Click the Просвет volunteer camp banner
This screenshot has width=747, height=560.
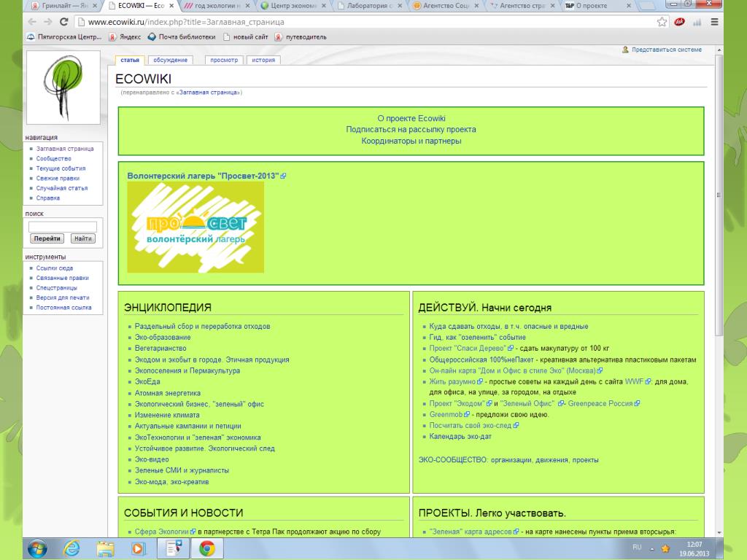click(x=196, y=227)
